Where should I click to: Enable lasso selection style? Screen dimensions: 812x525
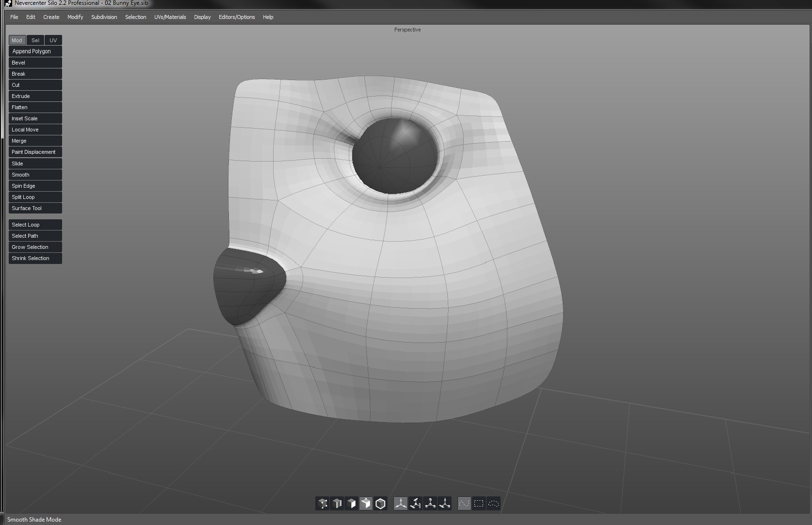tap(493, 504)
